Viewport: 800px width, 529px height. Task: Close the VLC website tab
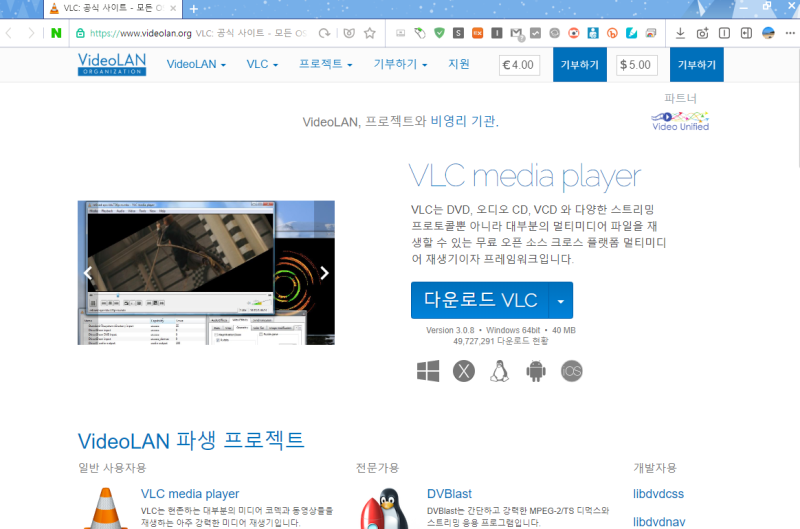click(x=173, y=8)
